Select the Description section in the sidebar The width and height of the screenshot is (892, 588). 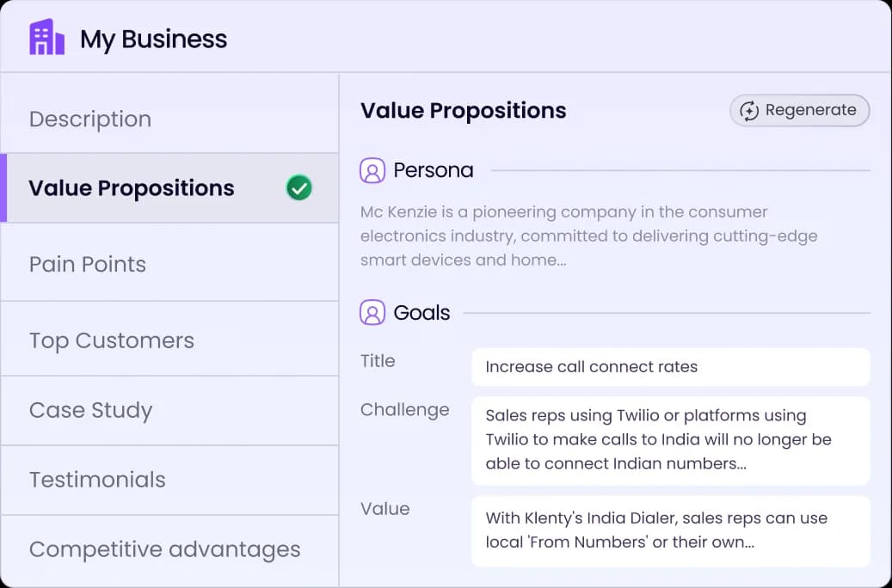click(90, 119)
